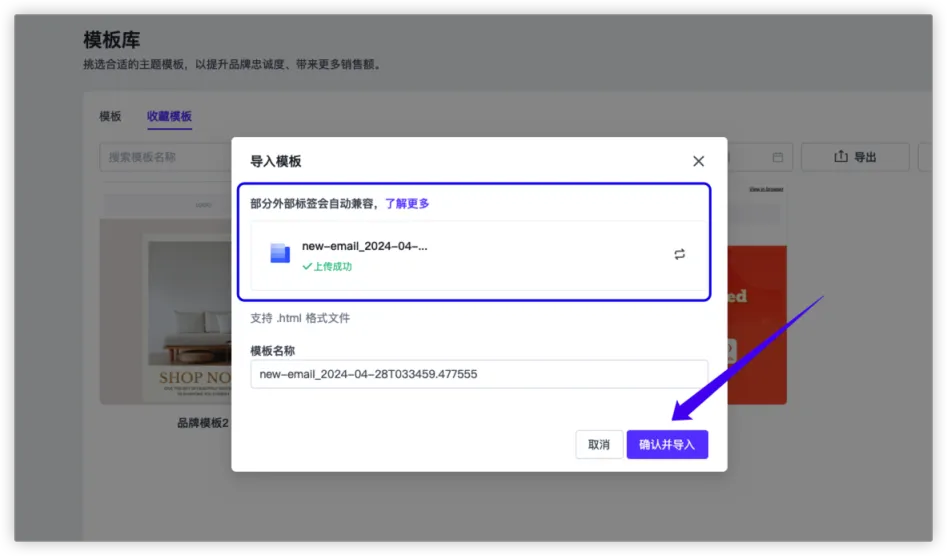
Task: Open the red template thumbnail on right
Action: (757, 300)
